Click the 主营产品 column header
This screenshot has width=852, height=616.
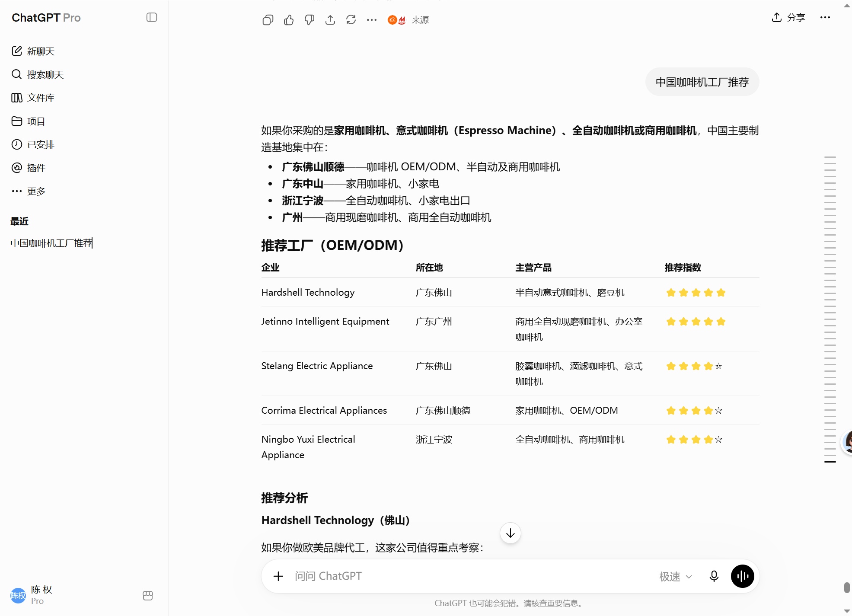tap(533, 268)
